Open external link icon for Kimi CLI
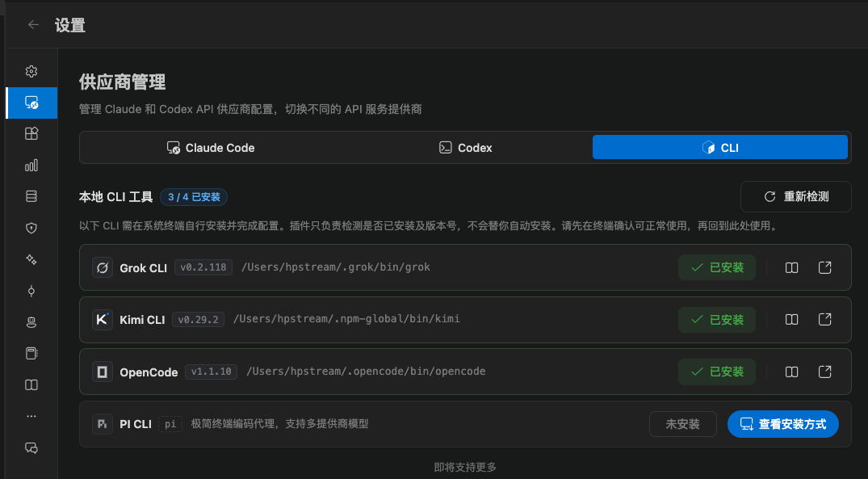This screenshot has width=868, height=479. [x=825, y=320]
